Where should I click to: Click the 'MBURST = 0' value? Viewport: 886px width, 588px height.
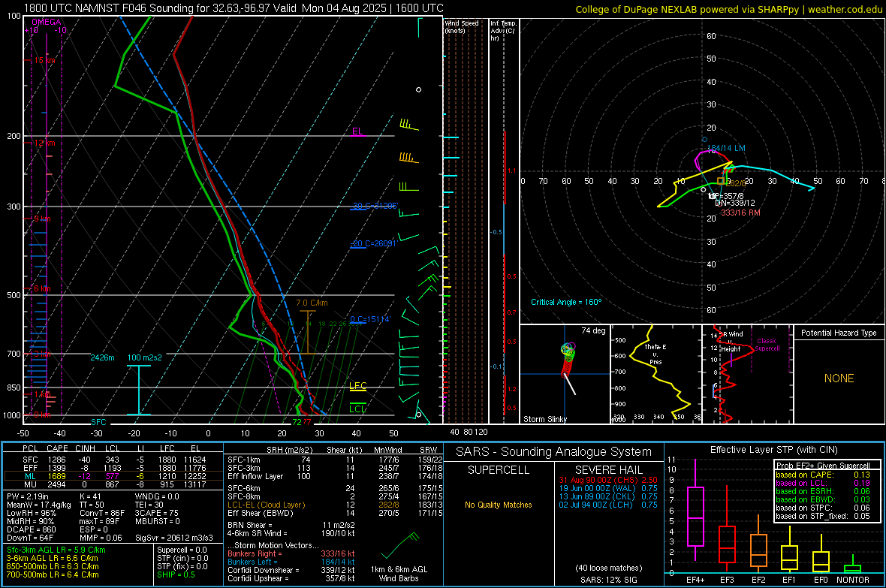click(157, 521)
